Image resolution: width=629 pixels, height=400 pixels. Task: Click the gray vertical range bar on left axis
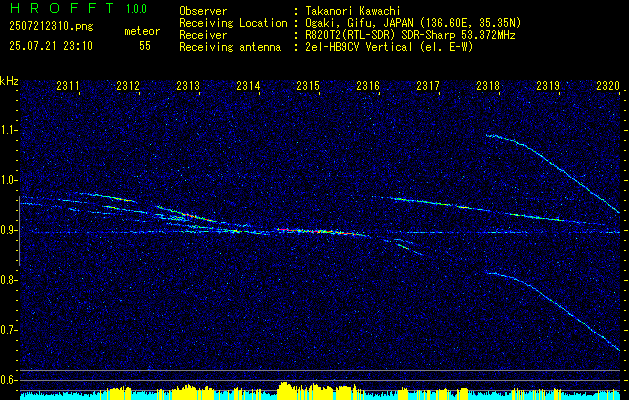[x=19, y=231]
